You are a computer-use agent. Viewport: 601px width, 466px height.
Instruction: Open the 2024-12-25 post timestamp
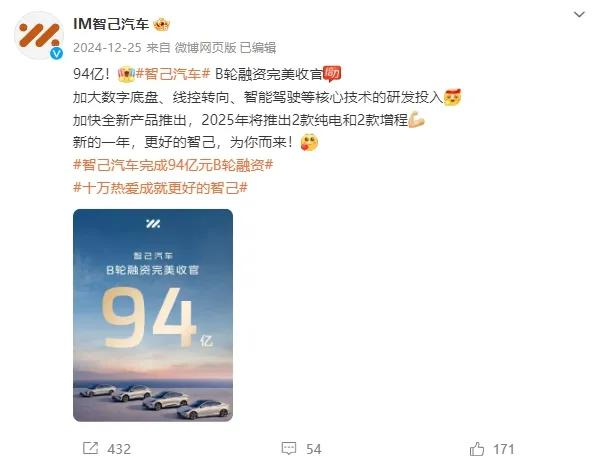107,48
